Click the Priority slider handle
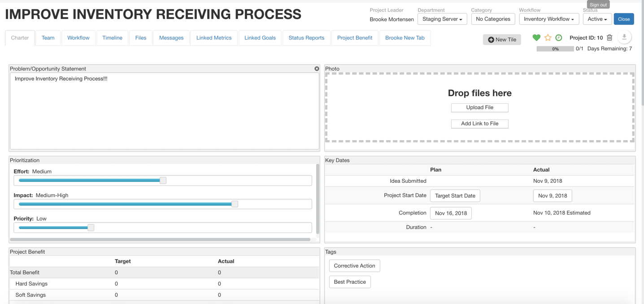Viewport: 644px width, 304px height. [x=91, y=228]
